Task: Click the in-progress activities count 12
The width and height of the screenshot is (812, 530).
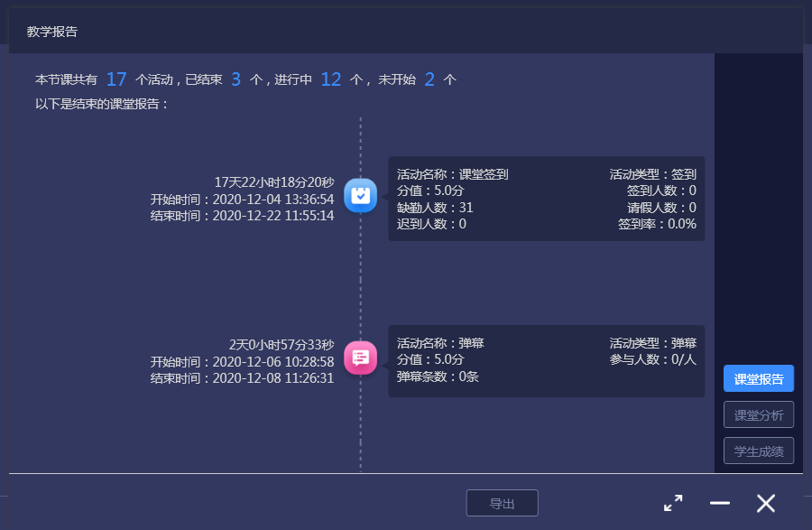Action: click(x=331, y=79)
